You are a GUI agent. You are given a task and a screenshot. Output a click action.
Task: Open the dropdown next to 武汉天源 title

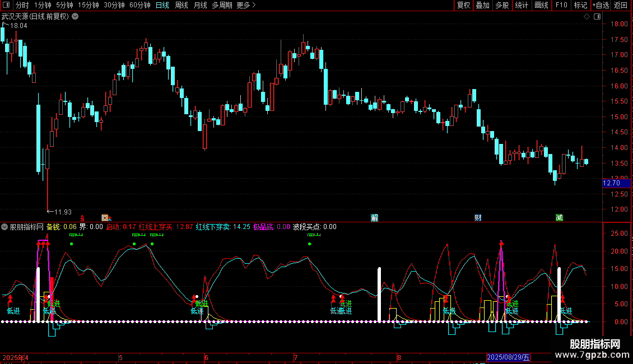(x=75, y=17)
